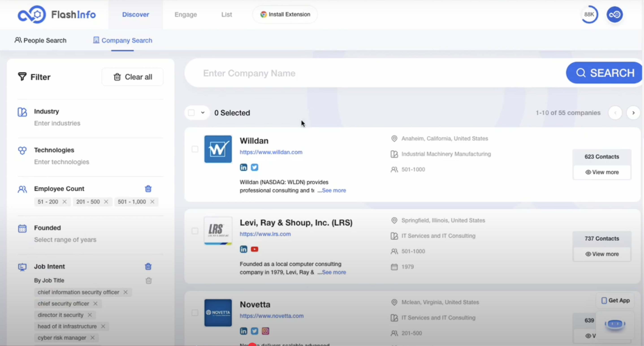Click next page arrow navigation
Image resolution: width=644 pixels, height=346 pixels.
pyautogui.click(x=633, y=113)
